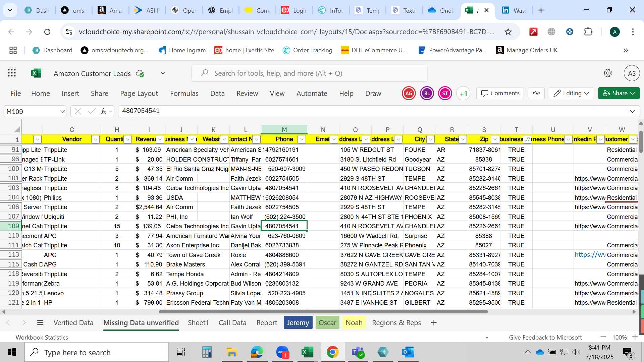
Task: Reload the page in Chrome
Action: click(47, 32)
